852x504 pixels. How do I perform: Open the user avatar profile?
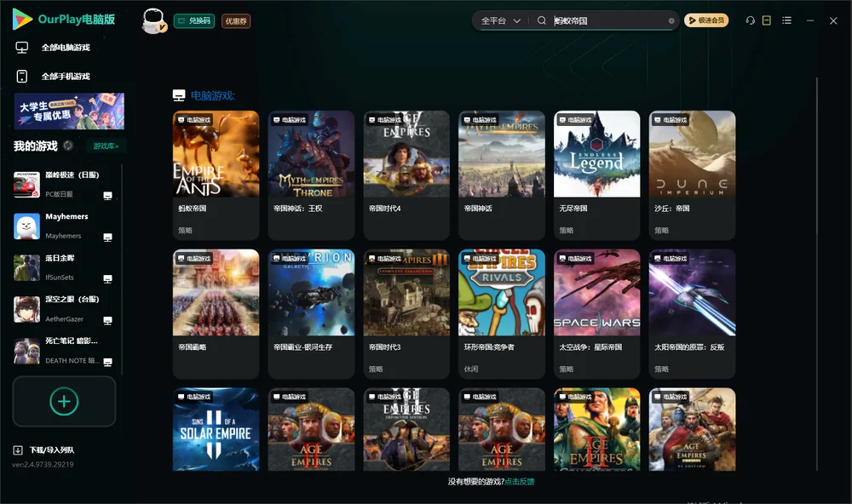[153, 20]
